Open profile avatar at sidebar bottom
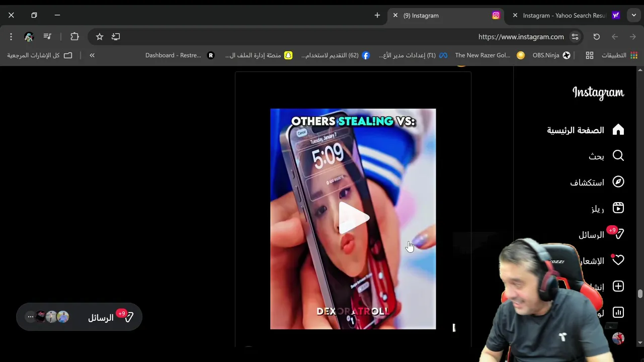644x362 pixels. [618, 338]
